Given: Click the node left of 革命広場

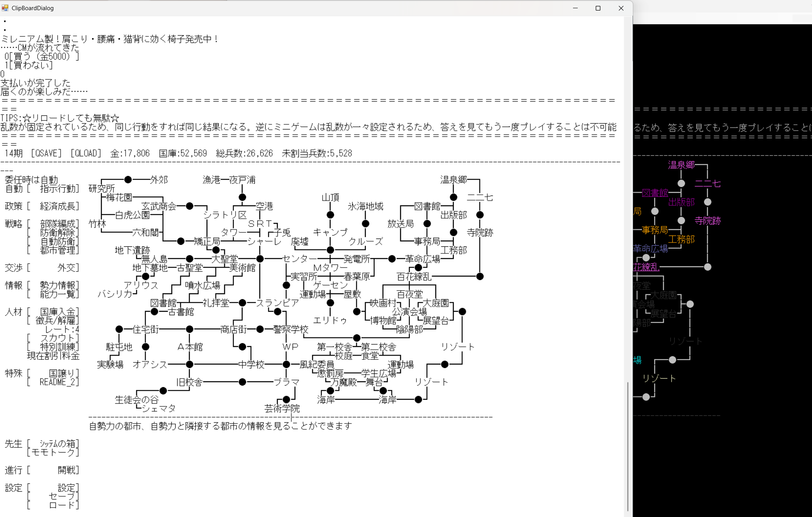Looking at the screenshot, I should pos(392,259).
